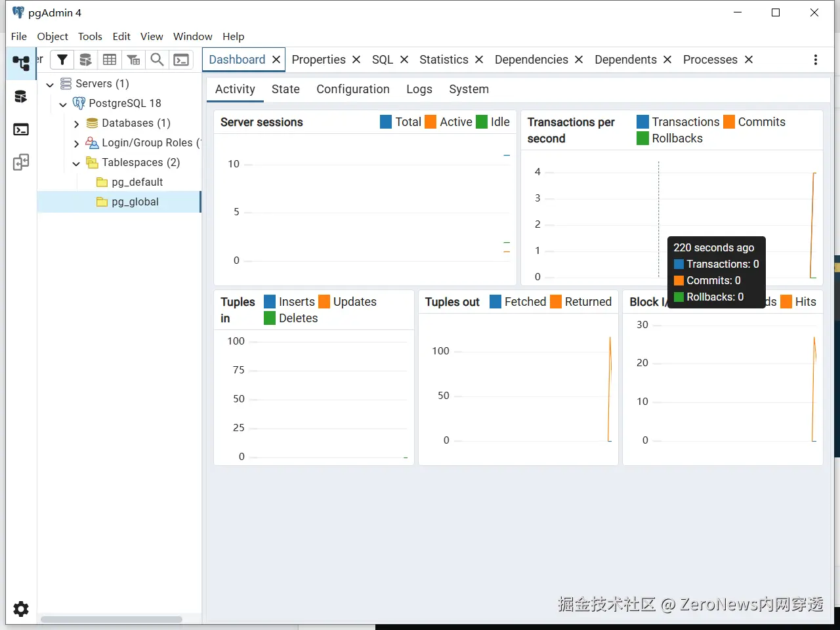Click the Query Tool database toolbar icon
This screenshot has width=840, height=630.
coord(85,60)
